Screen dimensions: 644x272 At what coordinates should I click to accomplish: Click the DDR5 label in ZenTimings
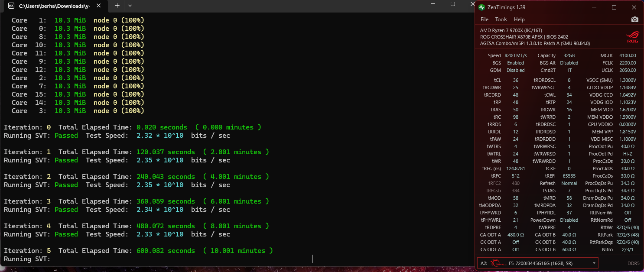(x=633, y=263)
